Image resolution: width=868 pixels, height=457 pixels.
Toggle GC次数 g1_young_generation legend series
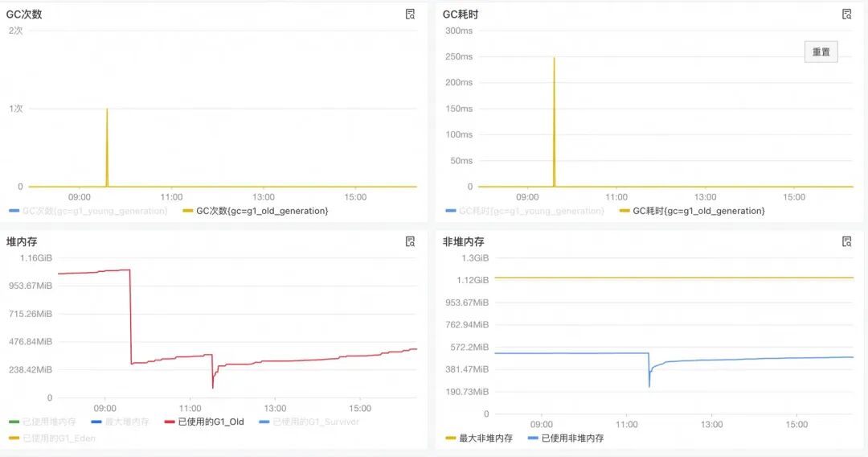88,211
